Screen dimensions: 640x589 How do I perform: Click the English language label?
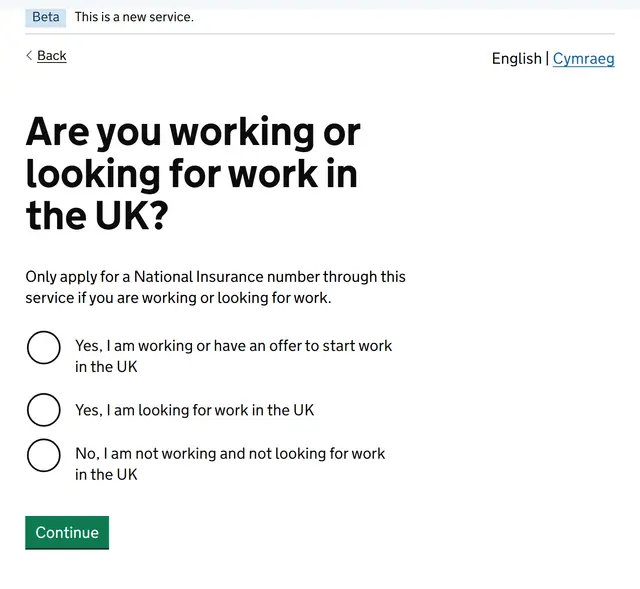point(516,58)
